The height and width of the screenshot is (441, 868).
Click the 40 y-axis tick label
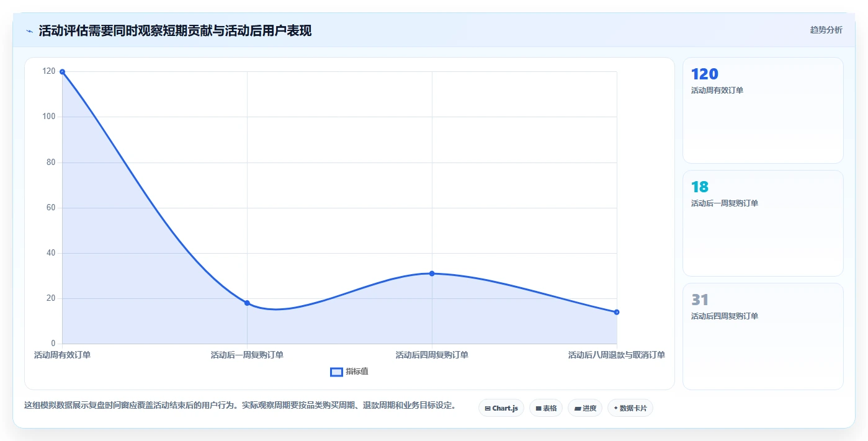(51, 253)
